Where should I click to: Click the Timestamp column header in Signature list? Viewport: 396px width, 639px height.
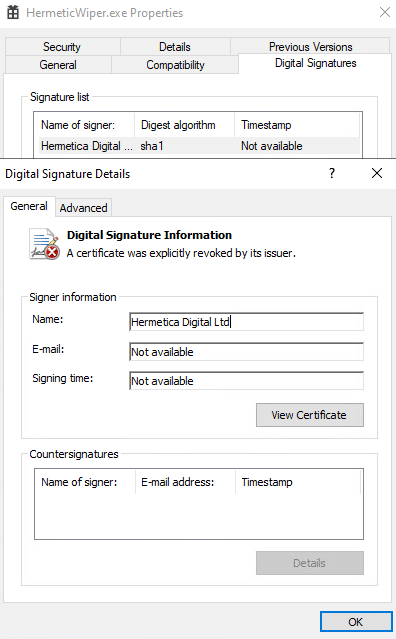click(297, 125)
